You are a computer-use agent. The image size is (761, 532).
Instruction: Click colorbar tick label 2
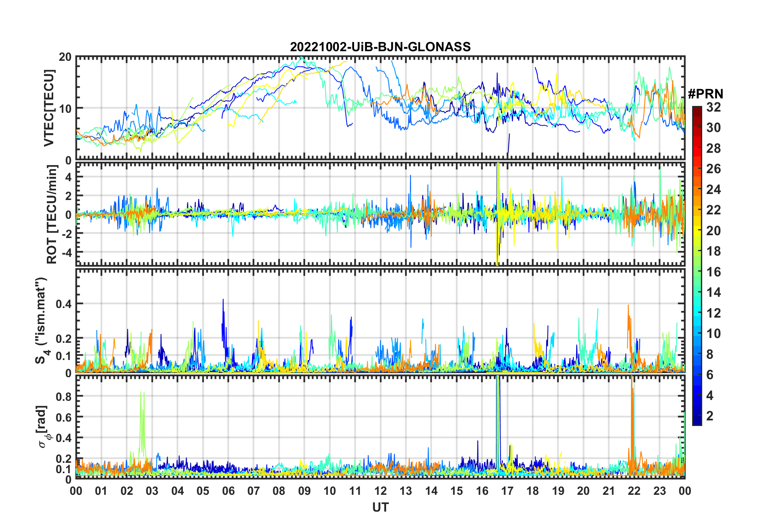point(710,416)
